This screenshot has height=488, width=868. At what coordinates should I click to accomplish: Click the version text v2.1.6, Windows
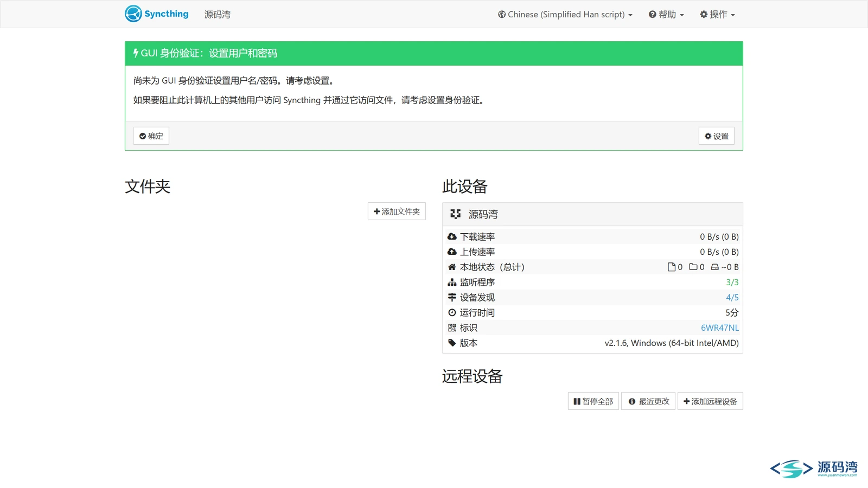pyautogui.click(x=672, y=343)
